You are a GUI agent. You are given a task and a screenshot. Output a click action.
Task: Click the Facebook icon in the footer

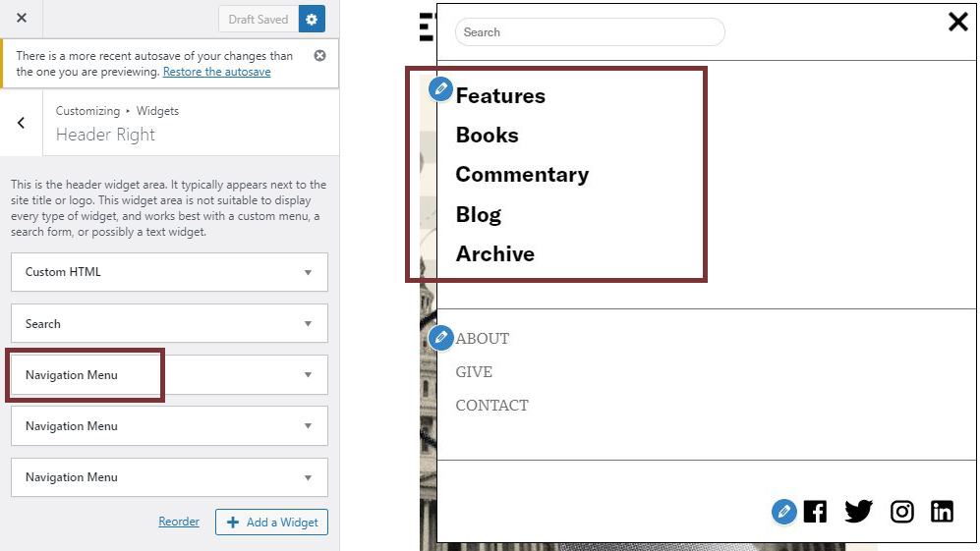click(815, 511)
